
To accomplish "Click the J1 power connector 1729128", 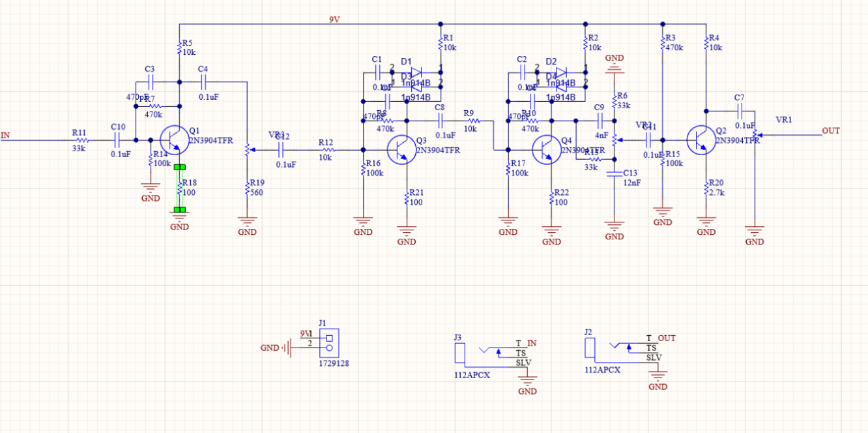I will coord(330,344).
